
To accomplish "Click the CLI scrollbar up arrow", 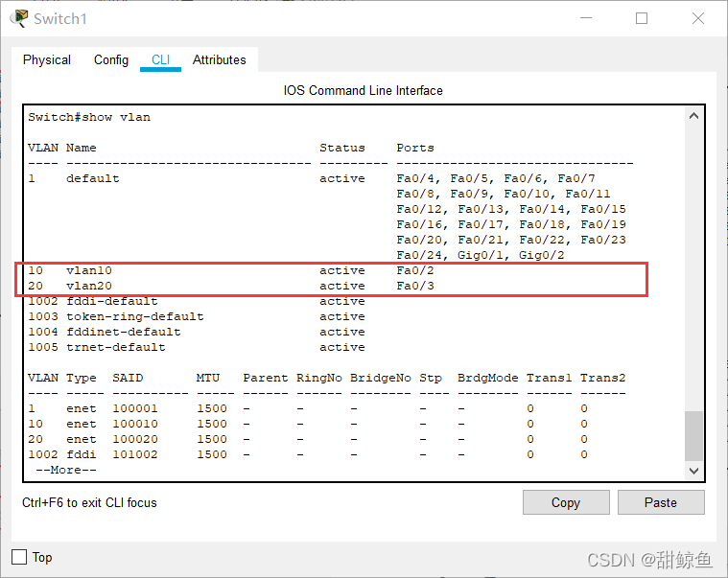I will [x=693, y=116].
